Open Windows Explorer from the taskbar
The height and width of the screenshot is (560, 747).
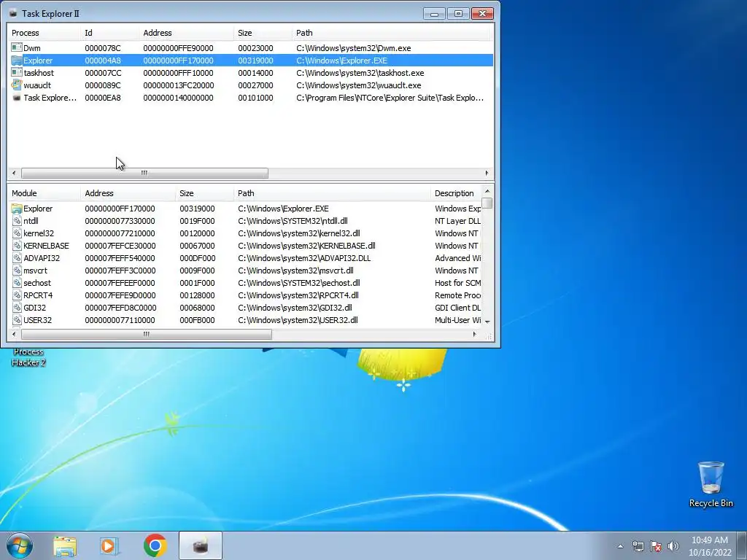tap(65, 545)
